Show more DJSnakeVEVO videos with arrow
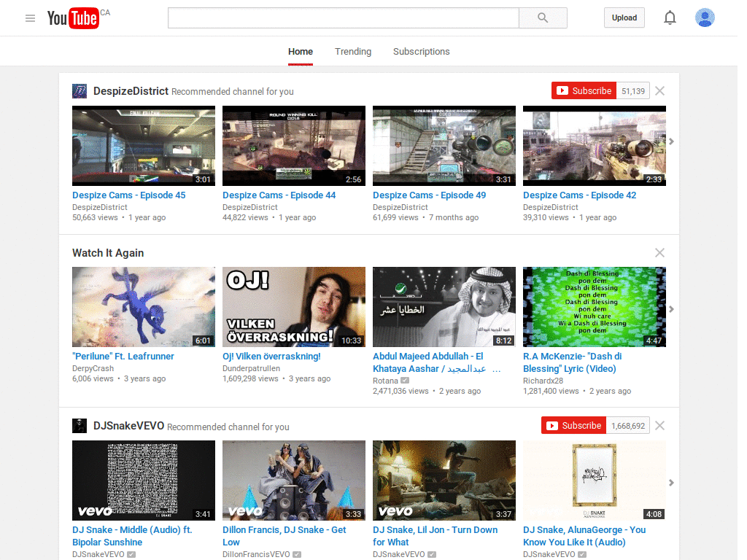The image size is (747, 560). [671, 483]
